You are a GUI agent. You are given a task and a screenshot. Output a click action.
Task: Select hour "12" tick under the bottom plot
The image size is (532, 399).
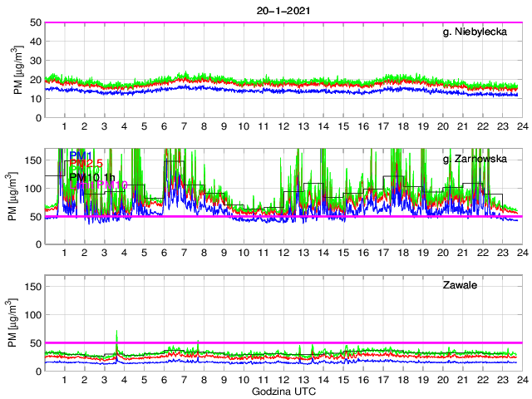(283, 380)
